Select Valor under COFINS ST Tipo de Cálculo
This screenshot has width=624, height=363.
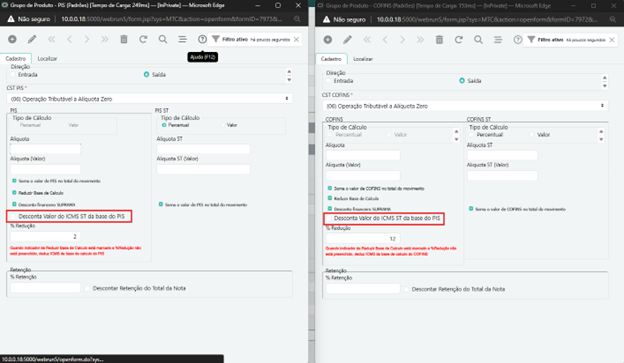coord(532,135)
